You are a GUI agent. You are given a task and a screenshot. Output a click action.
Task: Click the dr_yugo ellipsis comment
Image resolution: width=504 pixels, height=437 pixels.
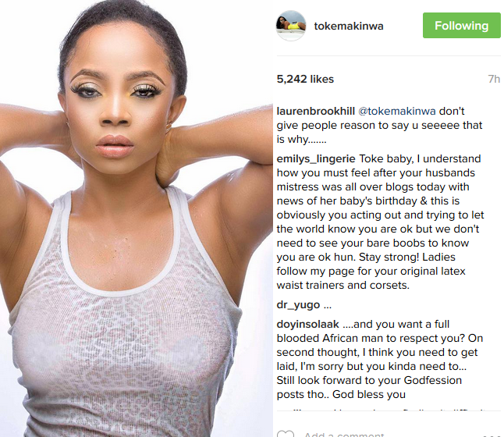[x=328, y=305]
